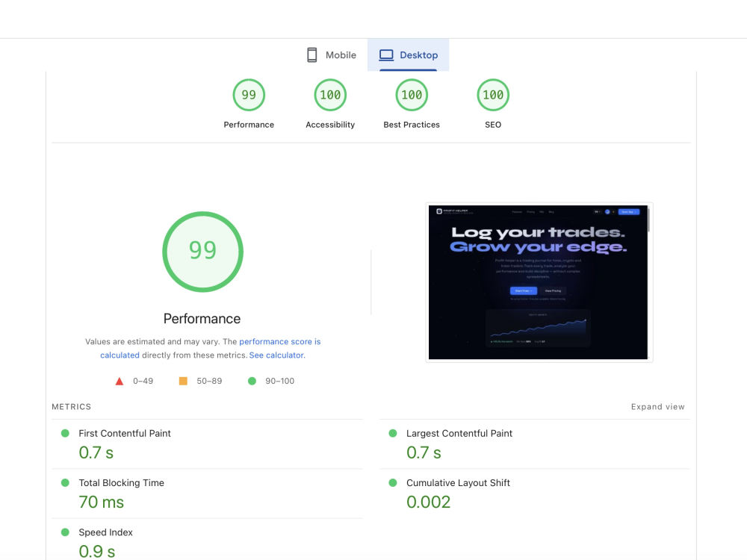
Task: Select the Desktop tab
Action: point(409,55)
